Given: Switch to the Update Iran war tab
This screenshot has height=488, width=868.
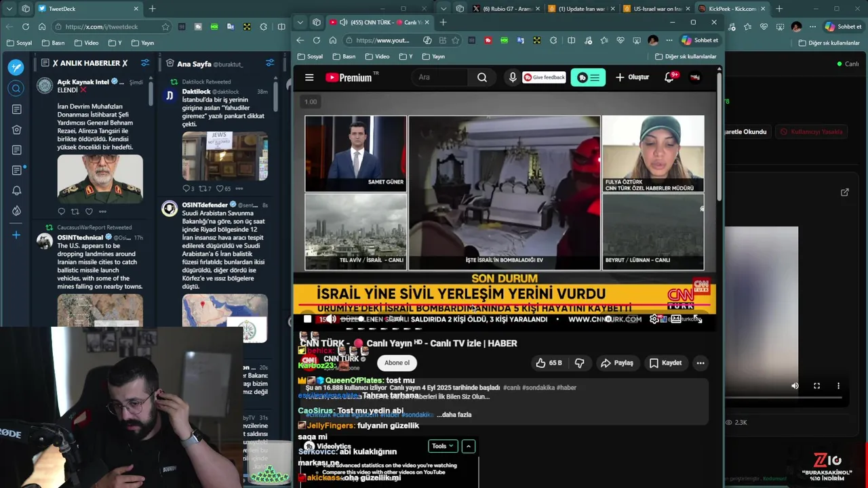Looking at the screenshot, I should point(581,9).
